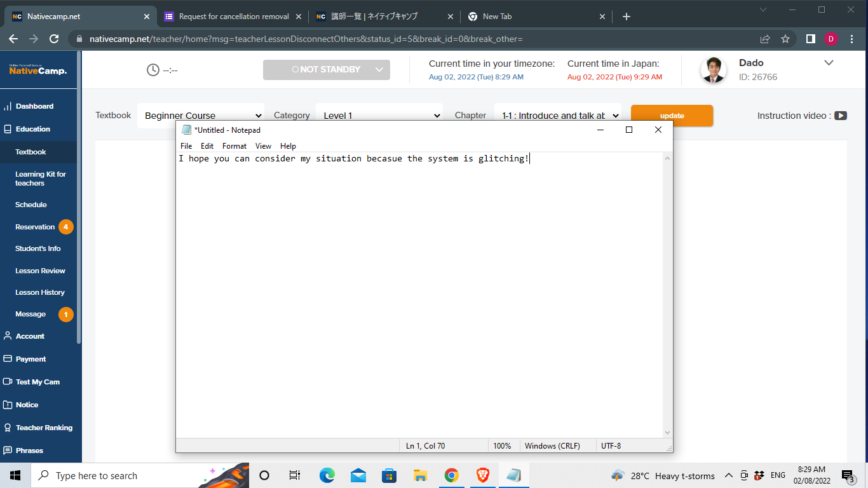Open Lesson Review in sidebar
This screenshot has height=488, width=868.
[40, 271]
